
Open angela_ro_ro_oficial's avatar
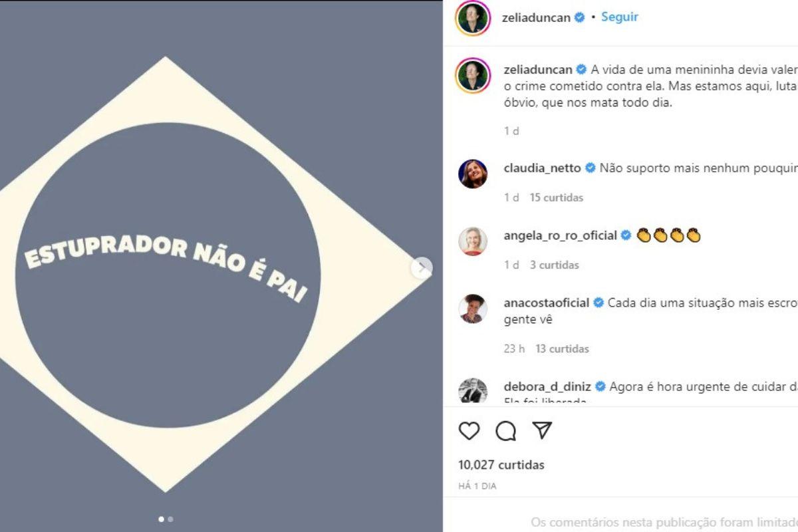coord(473,241)
